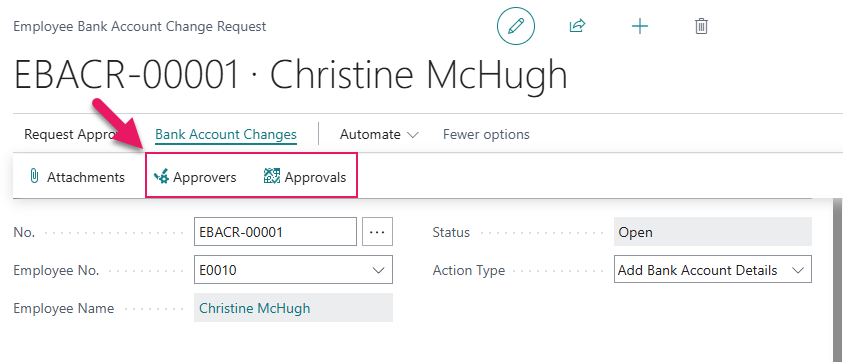Select the Bank Account Changes tab

(x=226, y=134)
